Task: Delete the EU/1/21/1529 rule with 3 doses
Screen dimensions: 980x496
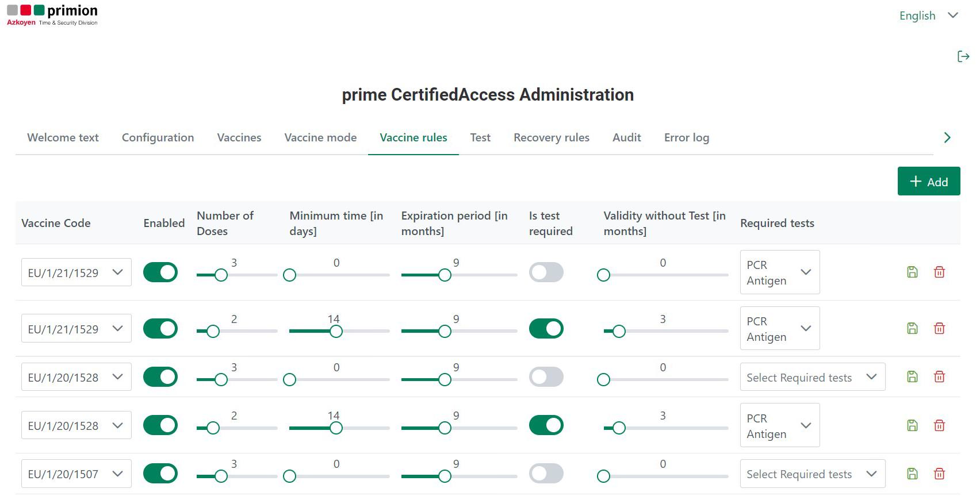Action: pos(939,272)
